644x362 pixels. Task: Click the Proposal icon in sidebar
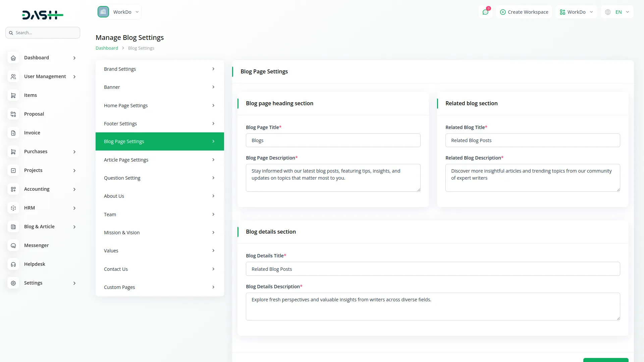(x=13, y=114)
